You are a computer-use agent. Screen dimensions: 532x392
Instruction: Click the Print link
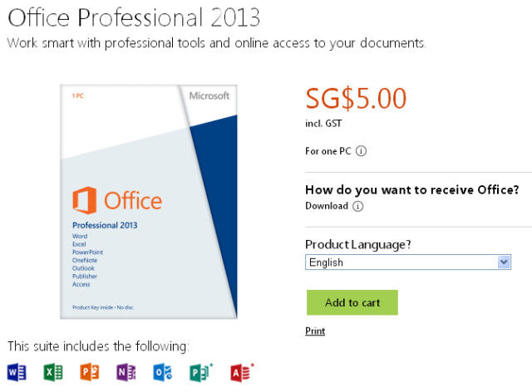[315, 331]
